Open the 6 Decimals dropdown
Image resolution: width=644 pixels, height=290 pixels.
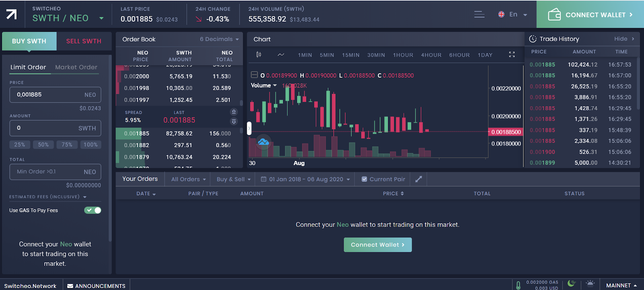219,39
